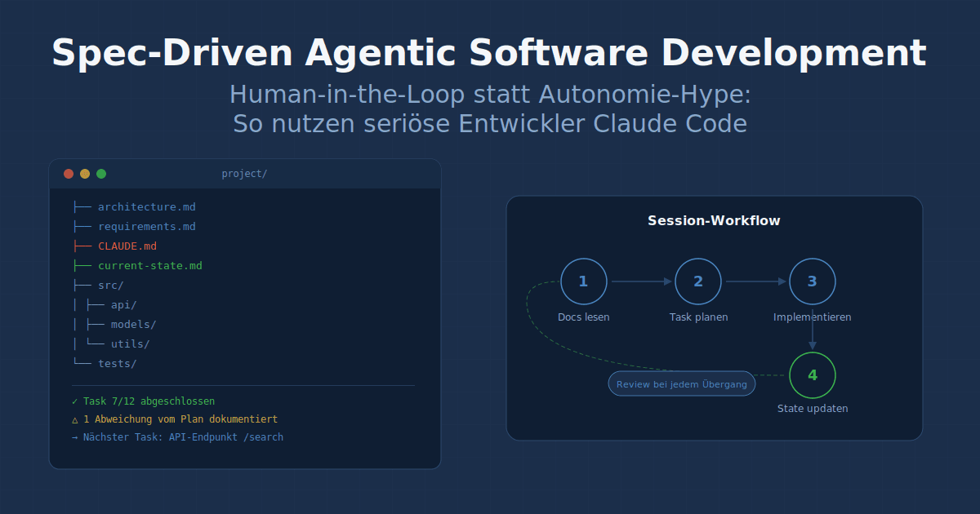
Task: Click the 'Task planen' label
Action: (698, 317)
